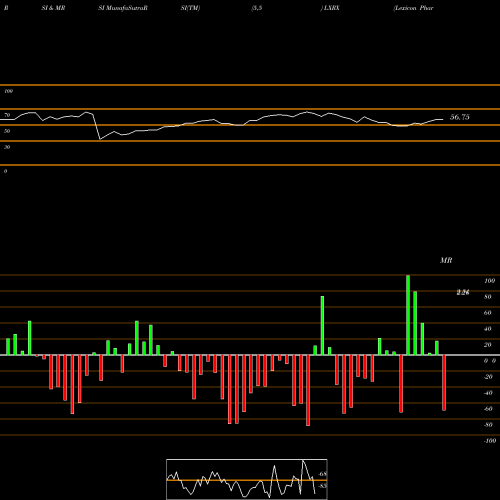
Task: Click the RSI axis label 70
Action: tap(7, 115)
